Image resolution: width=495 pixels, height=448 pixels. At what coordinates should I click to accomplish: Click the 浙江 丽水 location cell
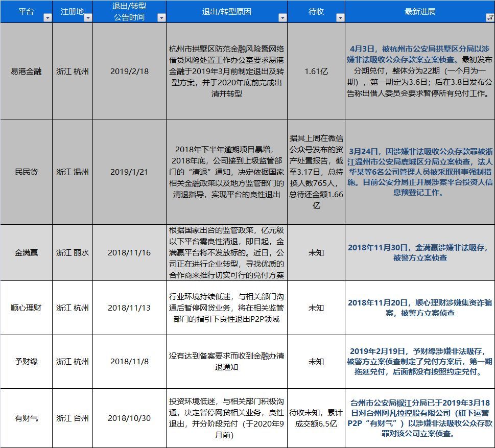coord(73,252)
